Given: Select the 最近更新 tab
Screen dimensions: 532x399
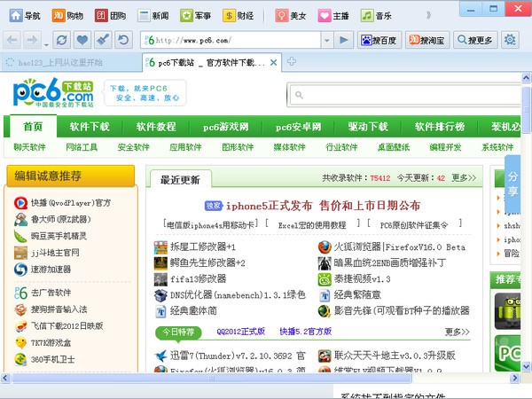Looking at the screenshot, I should tap(180, 179).
